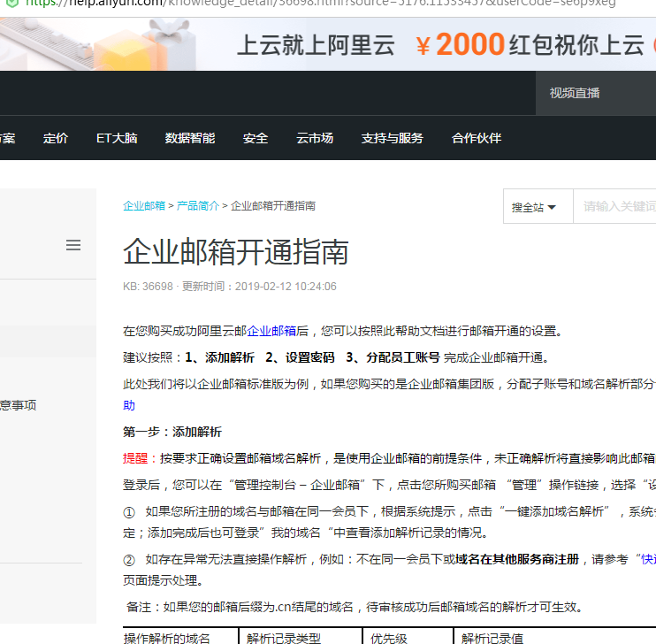Screen dimensions: 656x644
Task: Click the blue 企业邮箱 link in first paragraph
Action: [x=271, y=331]
